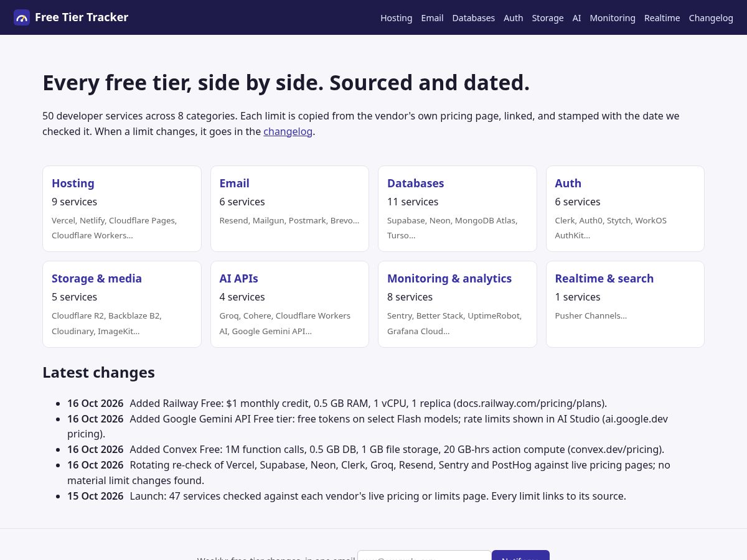Click the main 'Every free tier' headline

(286, 83)
